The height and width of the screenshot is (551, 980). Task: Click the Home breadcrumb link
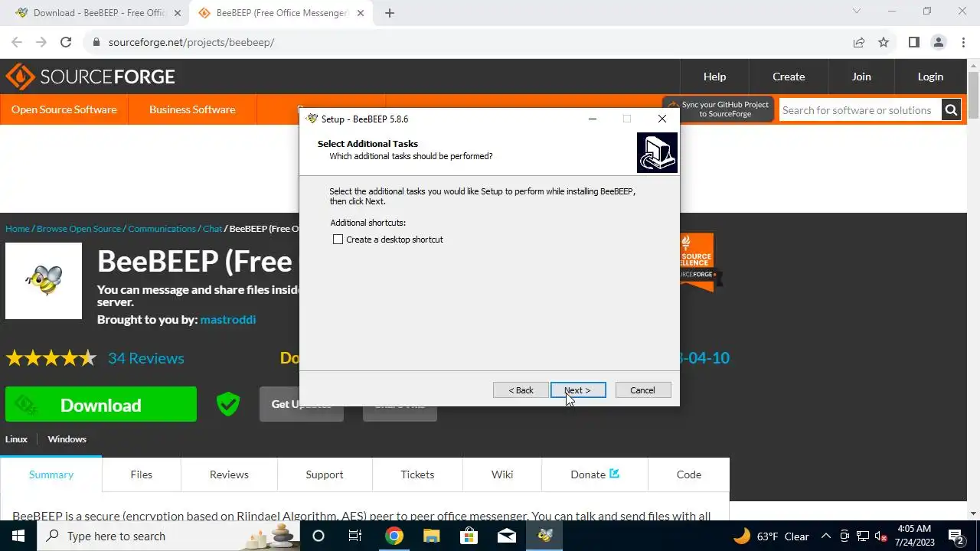pos(18,229)
